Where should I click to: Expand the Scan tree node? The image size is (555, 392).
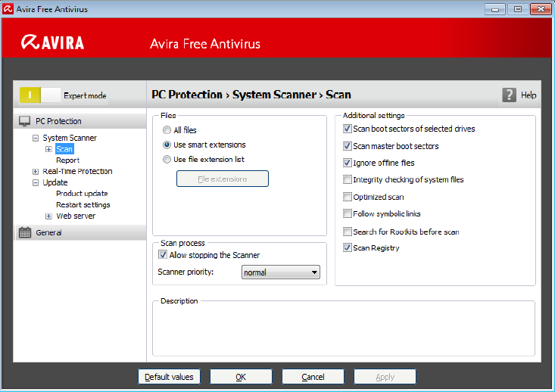pos(49,149)
